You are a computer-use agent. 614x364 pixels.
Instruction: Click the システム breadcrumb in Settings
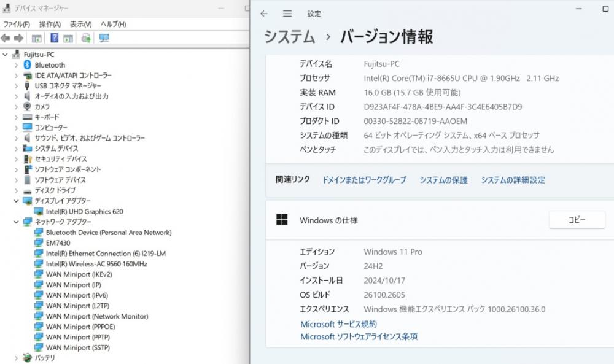[x=289, y=37]
